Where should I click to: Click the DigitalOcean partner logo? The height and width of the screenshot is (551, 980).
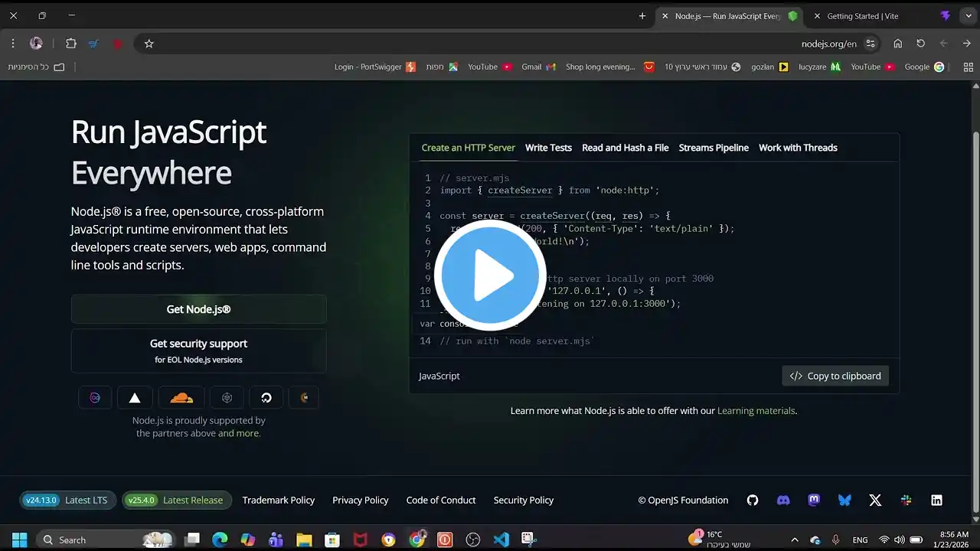point(266,397)
